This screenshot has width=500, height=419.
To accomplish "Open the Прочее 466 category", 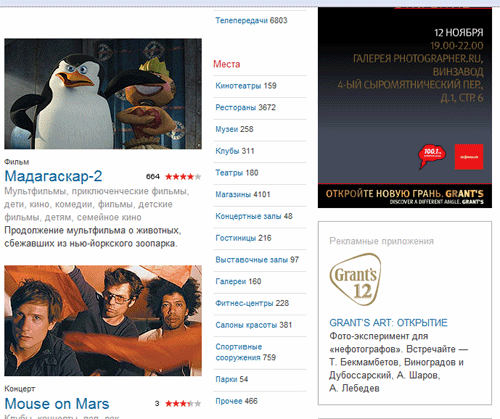I will pyautogui.click(x=236, y=401).
